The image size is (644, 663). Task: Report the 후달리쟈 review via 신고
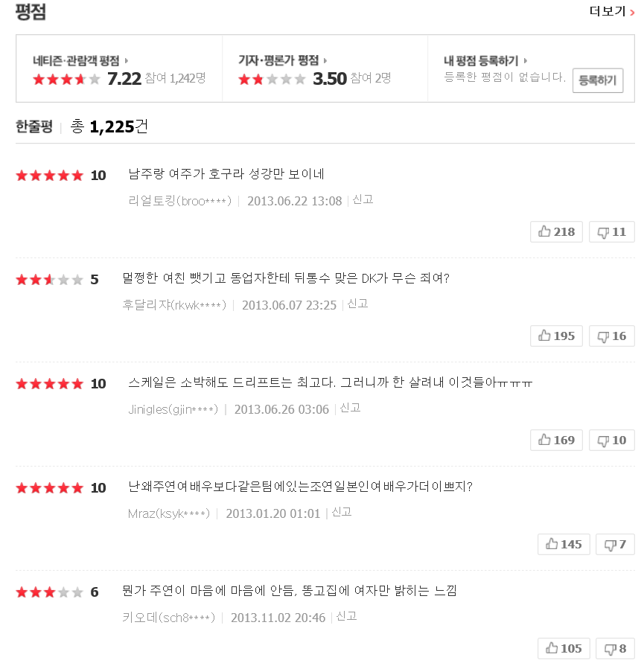[x=357, y=304]
